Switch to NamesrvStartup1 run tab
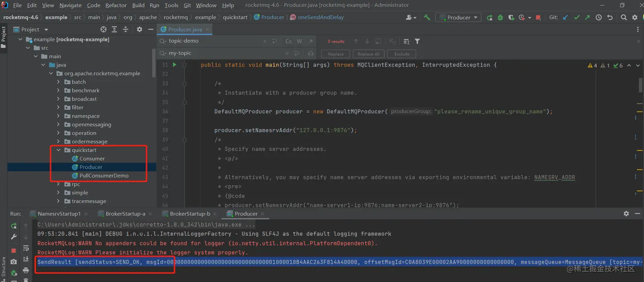The height and width of the screenshot is (282, 644). coord(59,213)
